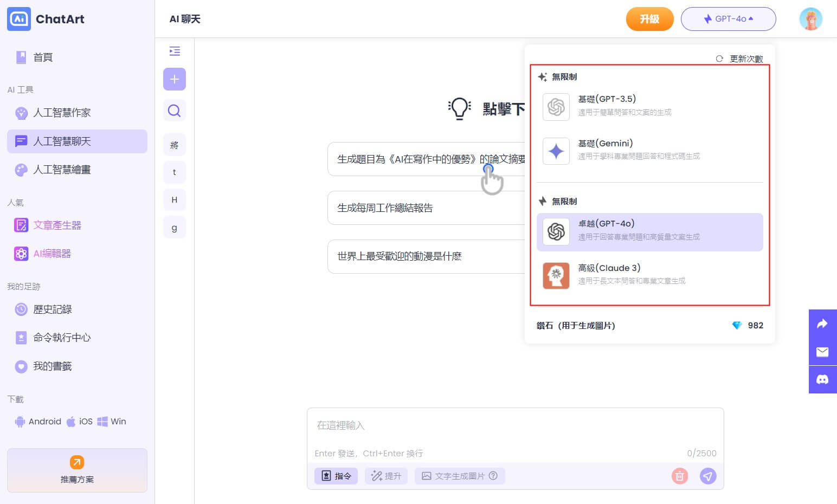Open 文章產生器 article generator
The height and width of the screenshot is (504, 837).
[x=77, y=225]
